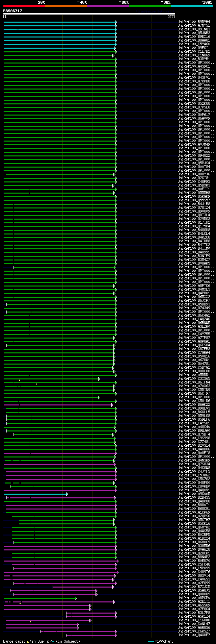Select hit label UniRef100_B4QQU8
The image size is (216, 644).
(194, 230)
